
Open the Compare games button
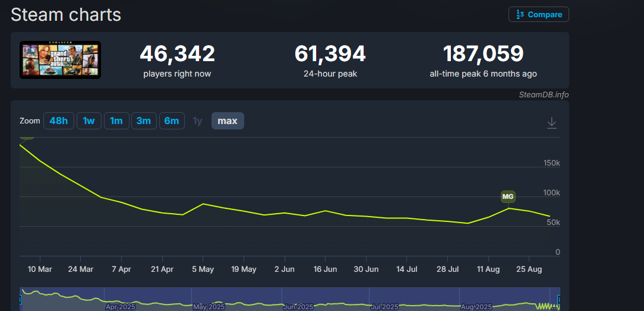pyautogui.click(x=538, y=14)
